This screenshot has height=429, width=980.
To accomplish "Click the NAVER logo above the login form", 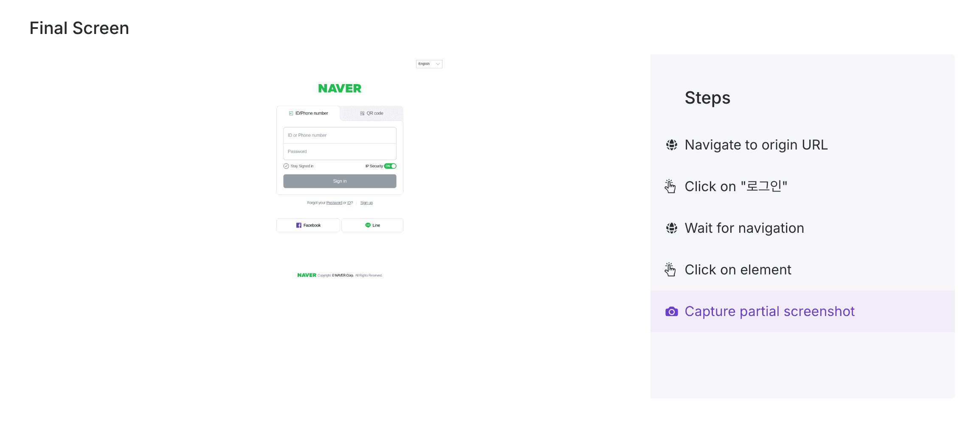I will tap(340, 88).
